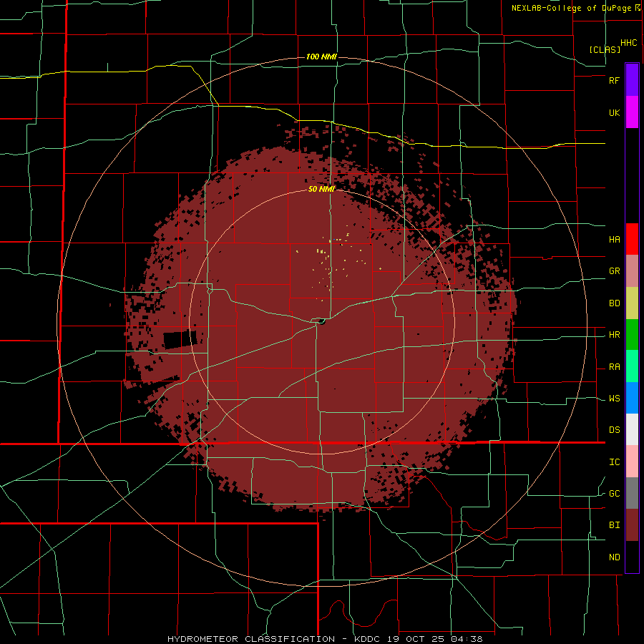
Task: Click the 50 NMI range ring label
Action: click(x=321, y=189)
